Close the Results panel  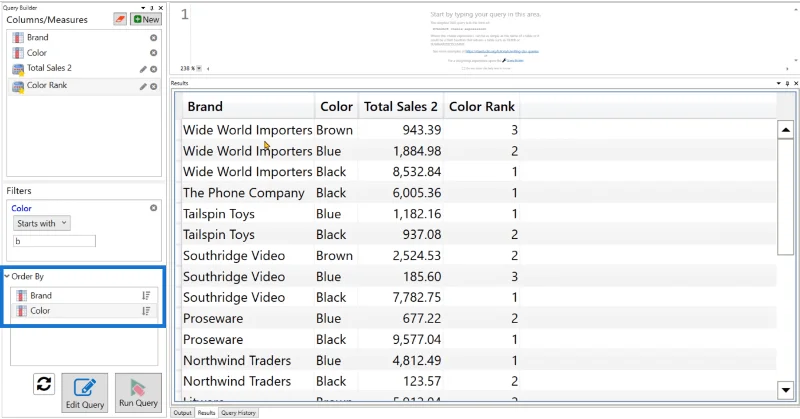795,83
